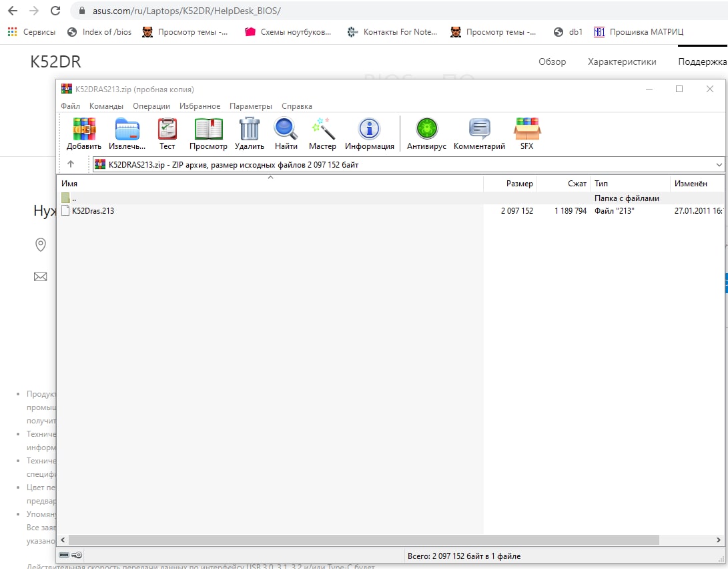Minimize the WinRAR window
Viewport: 728px width, 569px height.
coord(649,89)
